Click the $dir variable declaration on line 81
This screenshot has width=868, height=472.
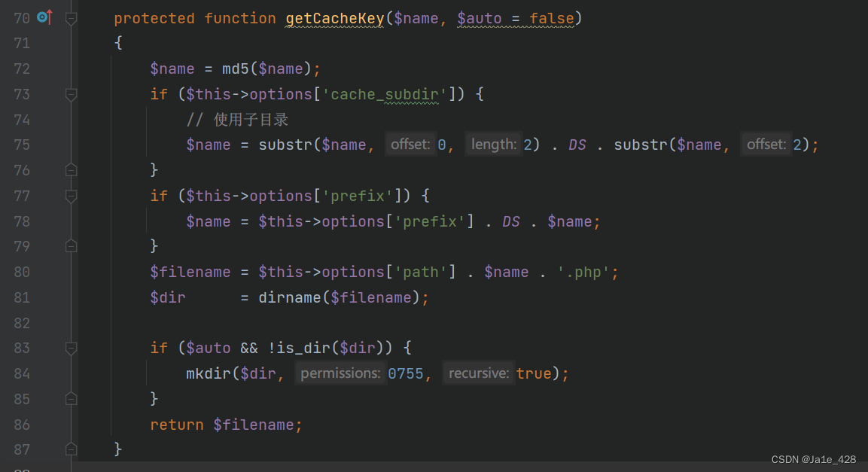(x=168, y=297)
